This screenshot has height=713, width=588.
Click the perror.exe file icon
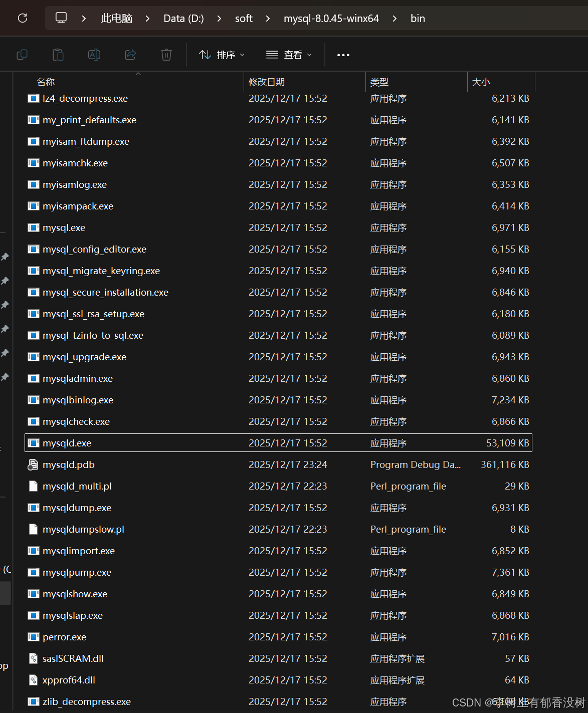coord(33,637)
